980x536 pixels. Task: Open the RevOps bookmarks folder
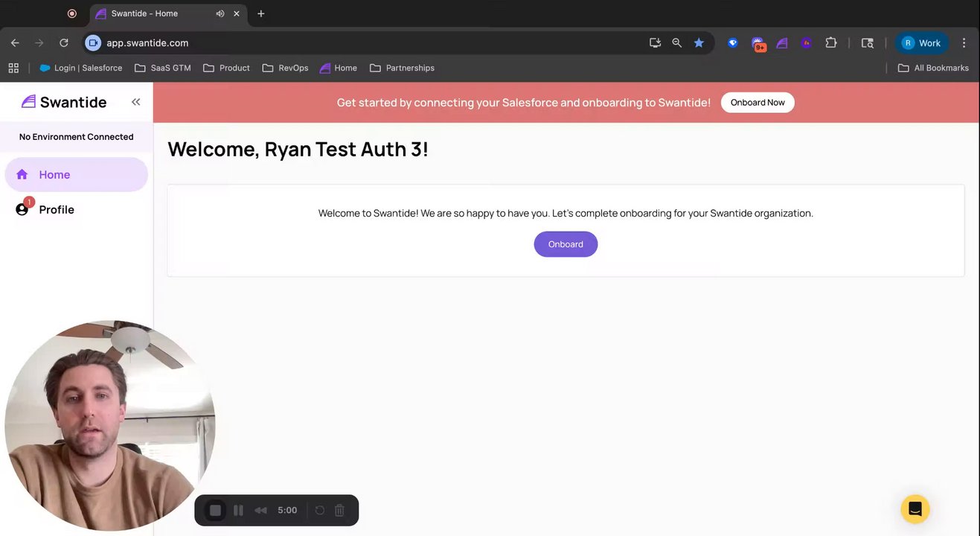click(285, 68)
